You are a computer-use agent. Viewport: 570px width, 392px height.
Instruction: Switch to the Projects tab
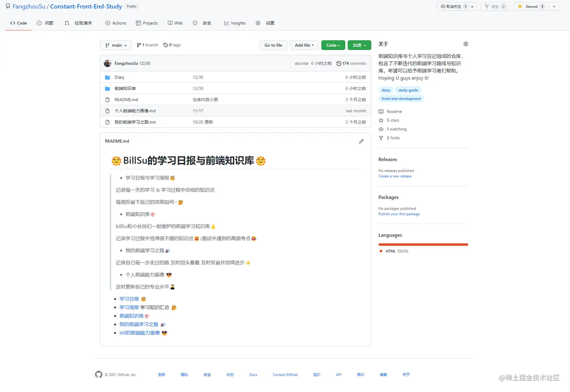[147, 23]
